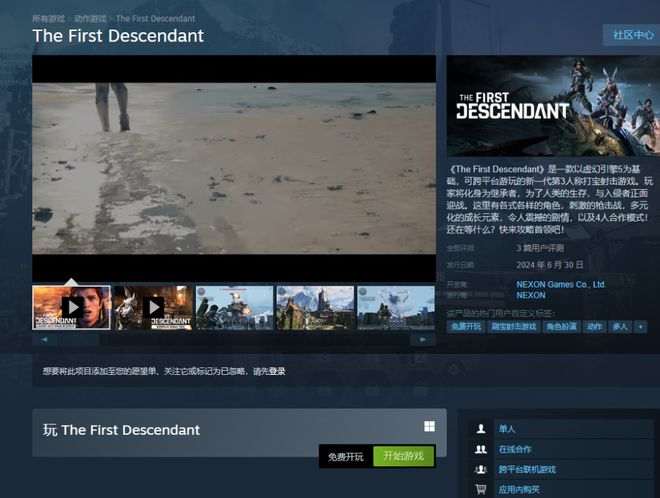660x498 pixels.
Task: Click Windows platform icon in play box
Action: 429,426
